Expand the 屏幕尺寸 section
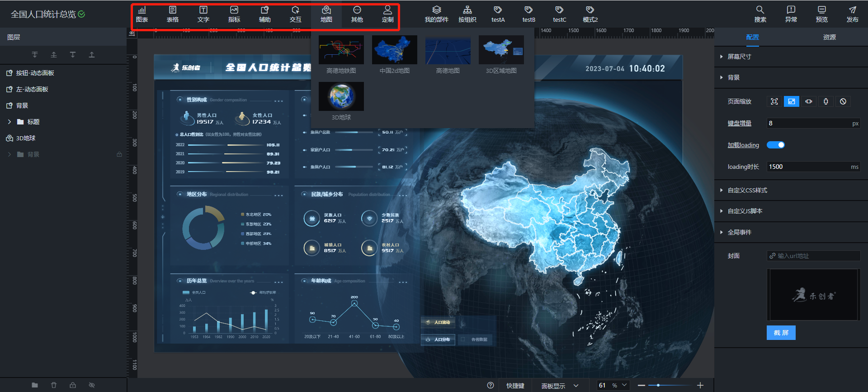Image resolution: width=868 pixels, height=392 pixels. [x=739, y=57]
